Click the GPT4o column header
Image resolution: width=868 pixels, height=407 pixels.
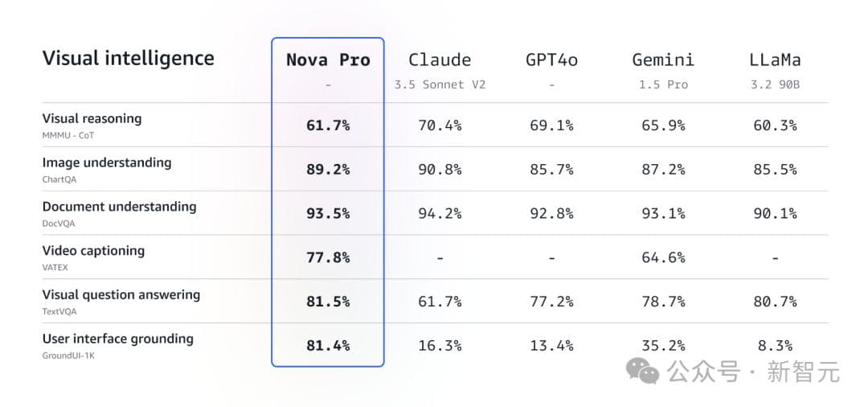click(x=551, y=60)
